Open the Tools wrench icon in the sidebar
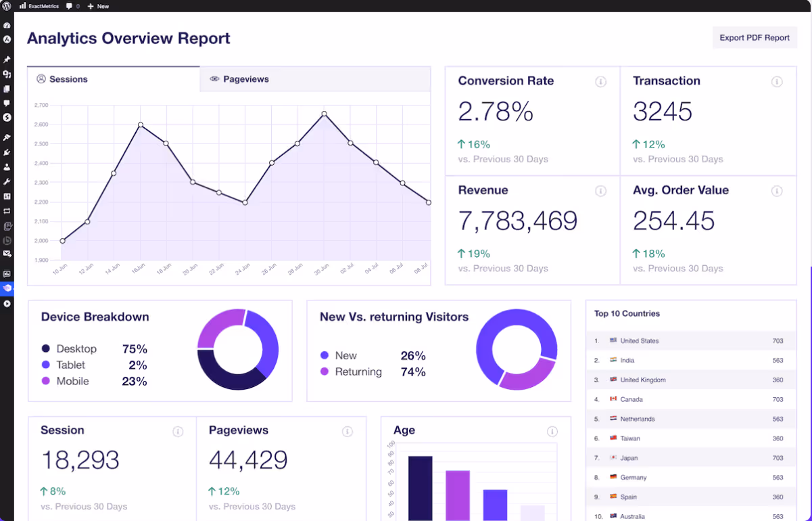This screenshot has height=521, width=812. 7,181
